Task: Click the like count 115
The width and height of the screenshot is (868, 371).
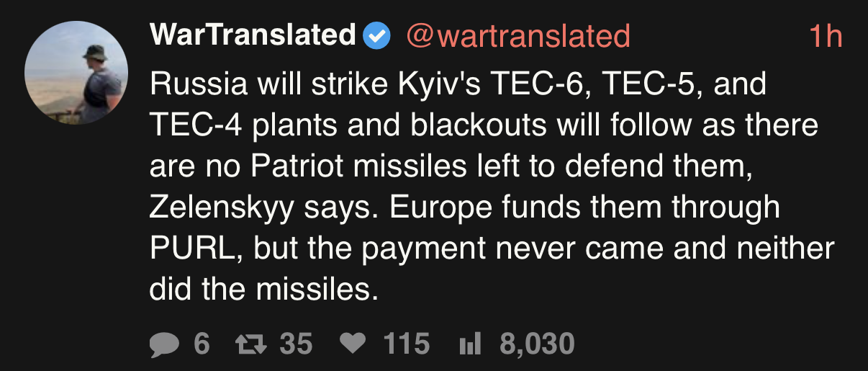Action: coord(407,344)
